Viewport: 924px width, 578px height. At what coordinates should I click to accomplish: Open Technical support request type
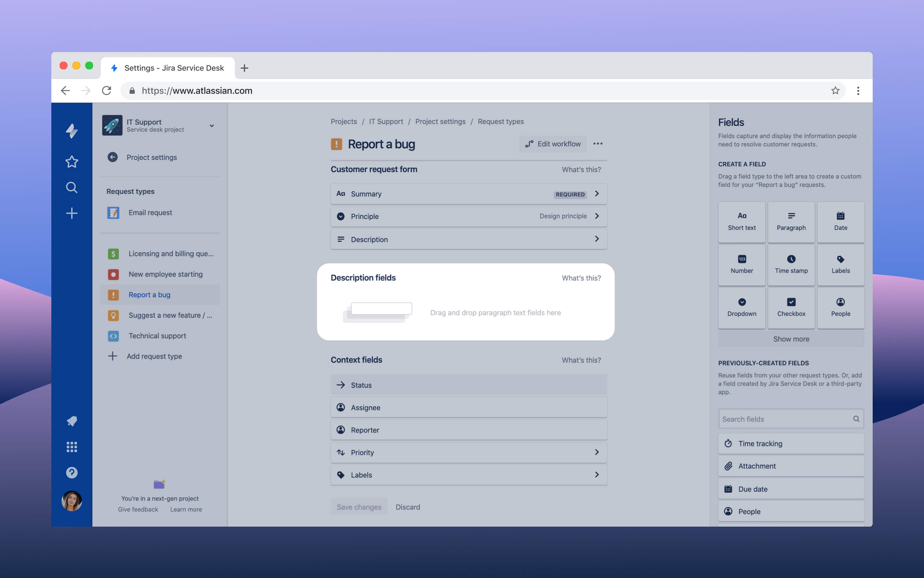coord(159,336)
